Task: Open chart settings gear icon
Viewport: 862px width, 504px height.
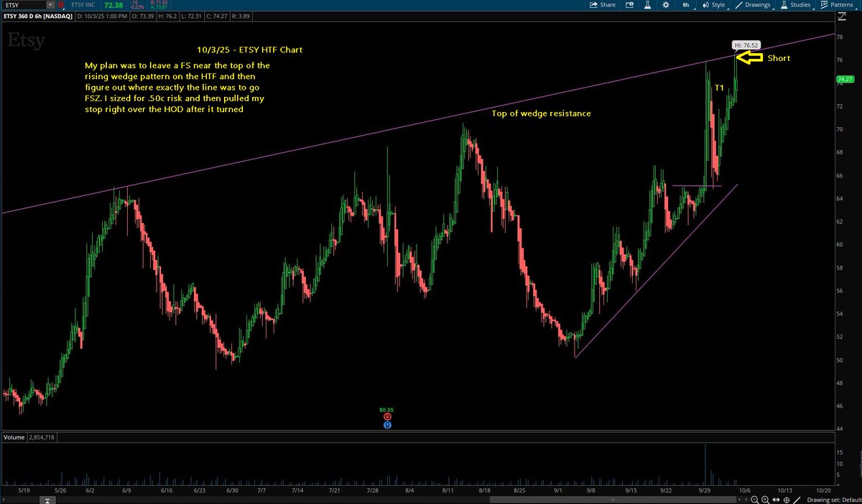Action: [x=665, y=4]
